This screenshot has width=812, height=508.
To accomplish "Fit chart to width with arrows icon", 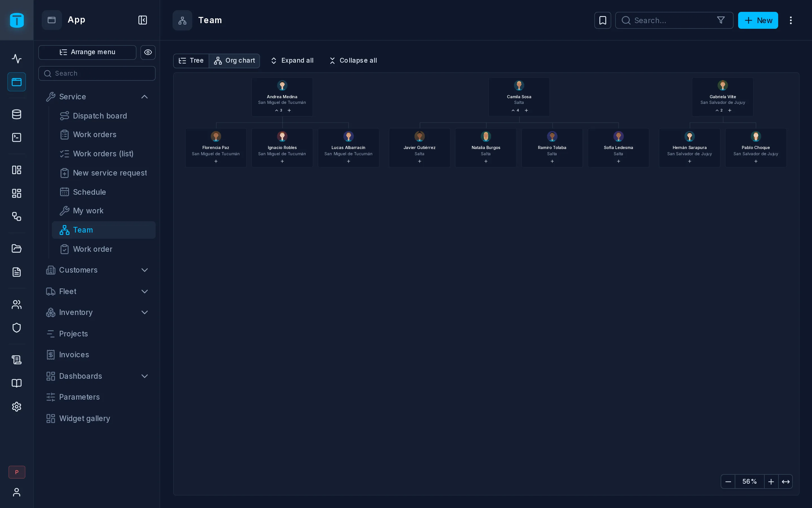I will coord(785,481).
